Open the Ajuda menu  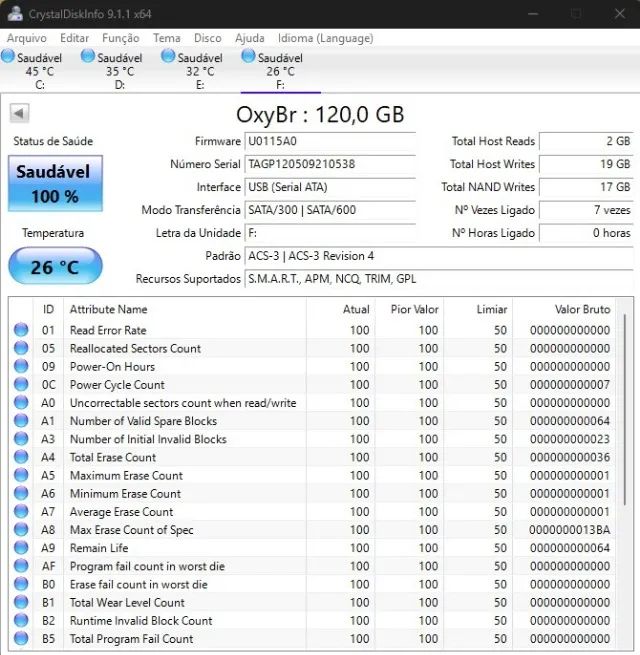click(x=250, y=38)
